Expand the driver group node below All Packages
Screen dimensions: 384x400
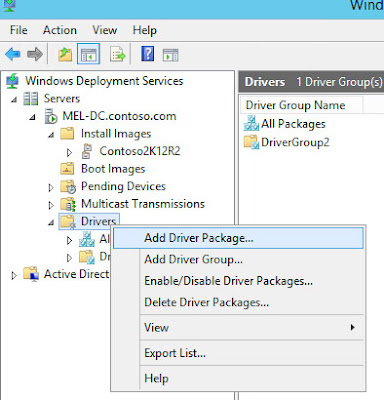point(69,258)
